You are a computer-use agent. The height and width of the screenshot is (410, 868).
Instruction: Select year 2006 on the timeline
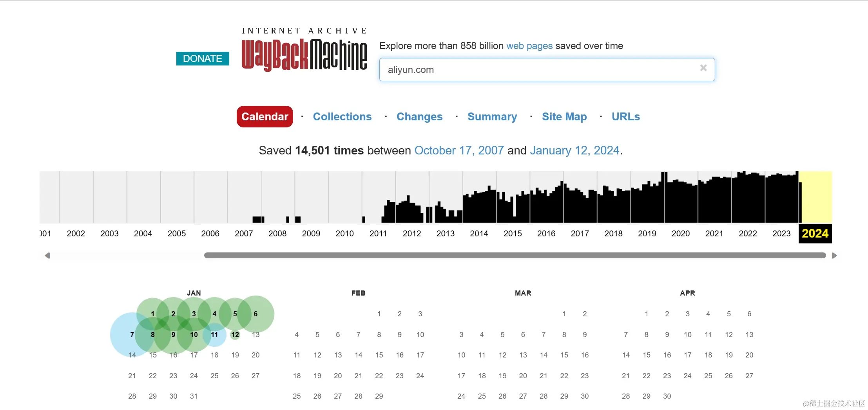click(x=210, y=234)
